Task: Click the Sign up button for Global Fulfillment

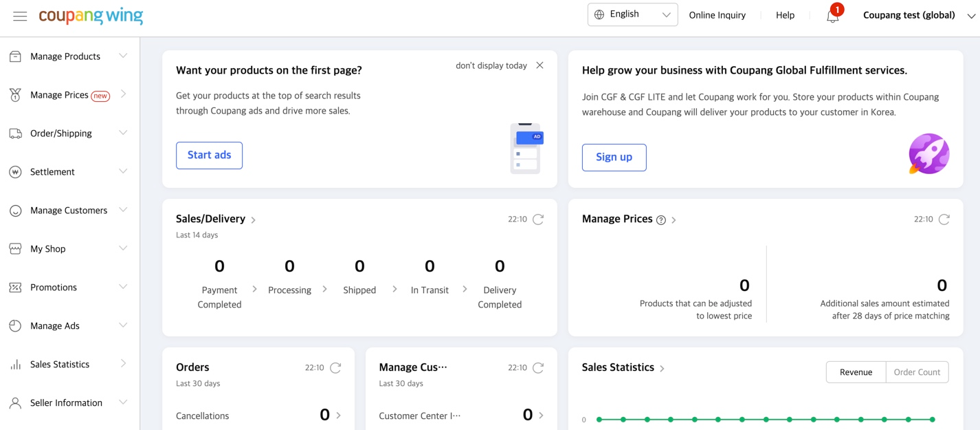Action: point(614,158)
